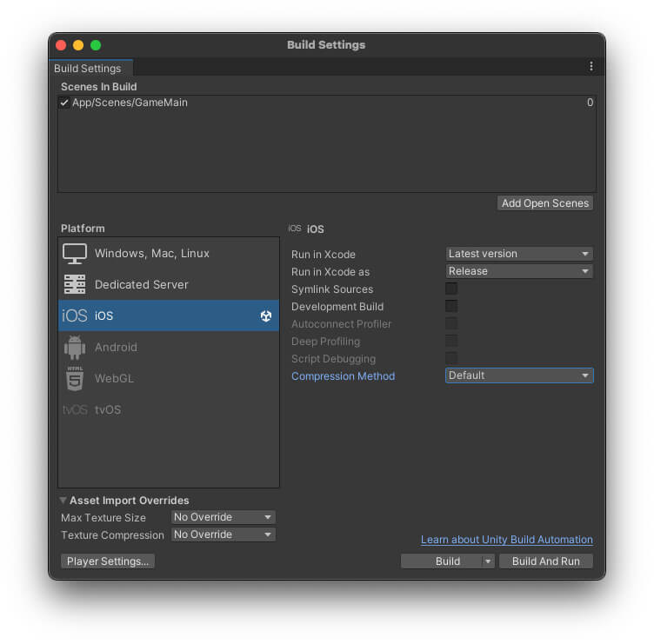Click the Run in Xcode label
Screen dimensions: 654x644
[324, 255]
